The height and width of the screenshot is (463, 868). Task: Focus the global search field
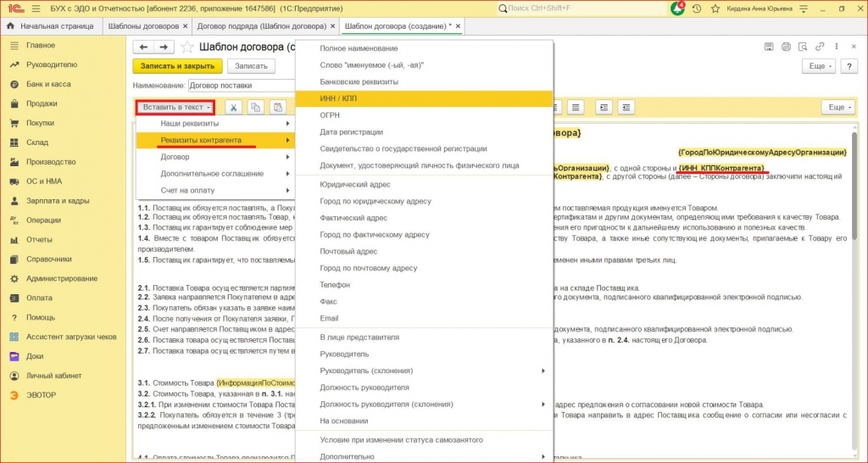click(x=581, y=8)
